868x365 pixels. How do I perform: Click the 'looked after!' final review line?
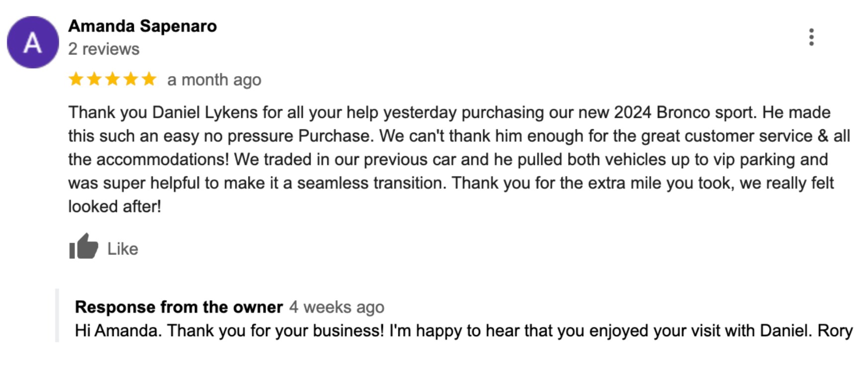tap(115, 206)
